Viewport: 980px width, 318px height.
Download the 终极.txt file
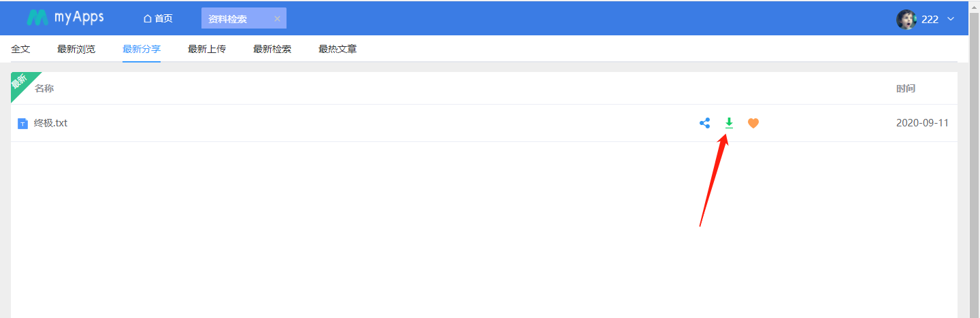coord(729,123)
